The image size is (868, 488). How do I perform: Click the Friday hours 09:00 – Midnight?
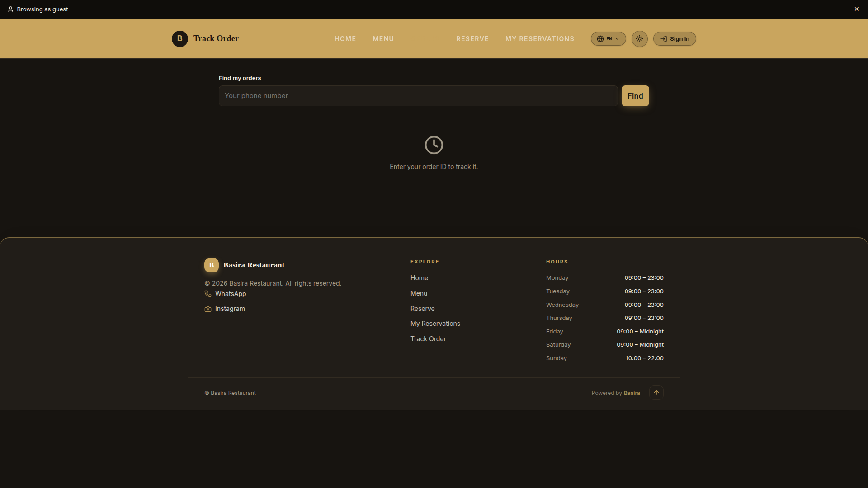click(x=640, y=332)
